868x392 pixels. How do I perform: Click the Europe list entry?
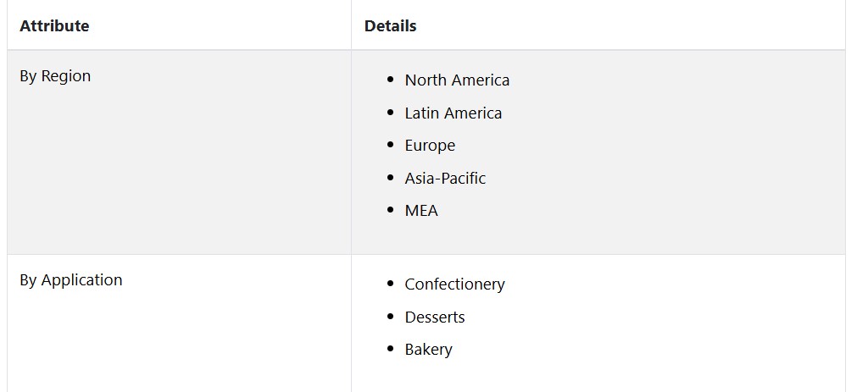430,146
